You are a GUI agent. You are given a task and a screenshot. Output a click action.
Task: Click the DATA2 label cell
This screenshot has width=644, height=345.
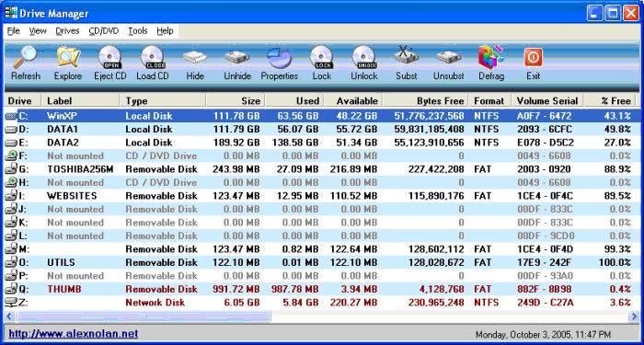63,143
